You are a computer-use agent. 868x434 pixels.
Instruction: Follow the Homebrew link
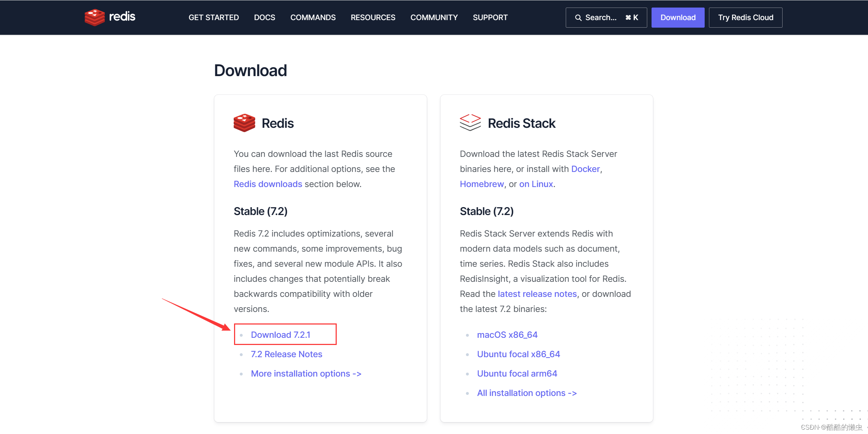(x=482, y=184)
